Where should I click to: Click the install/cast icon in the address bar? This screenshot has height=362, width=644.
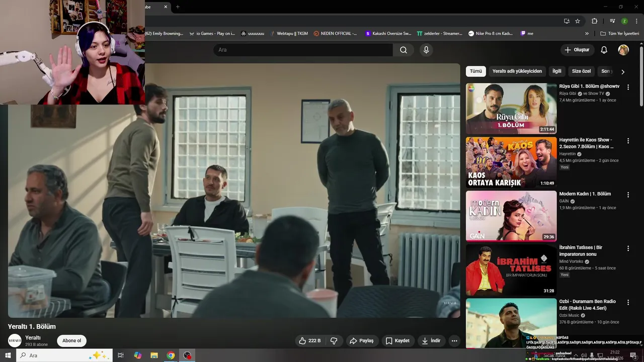tap(567, 21)
